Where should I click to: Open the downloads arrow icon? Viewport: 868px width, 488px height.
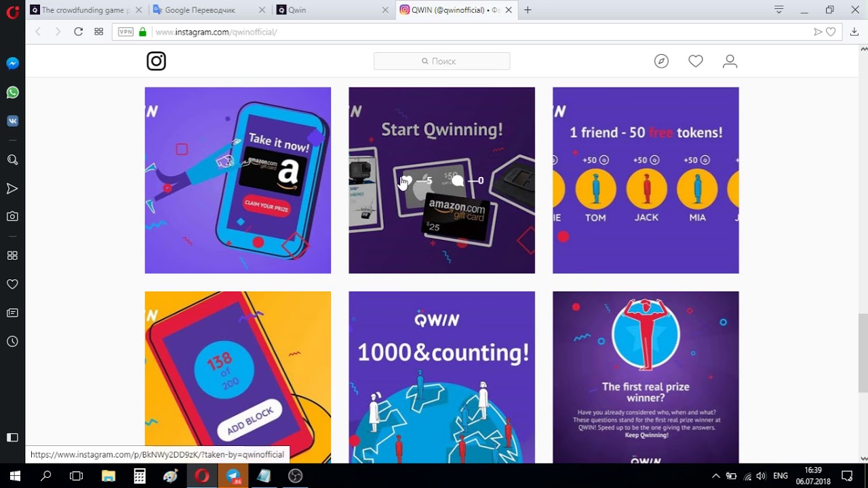tap(854, 32)
